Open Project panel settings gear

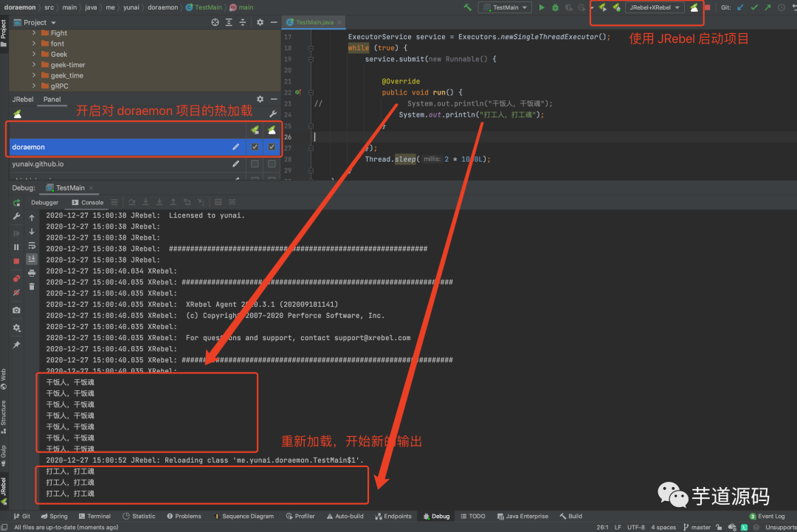pos(260,22)
